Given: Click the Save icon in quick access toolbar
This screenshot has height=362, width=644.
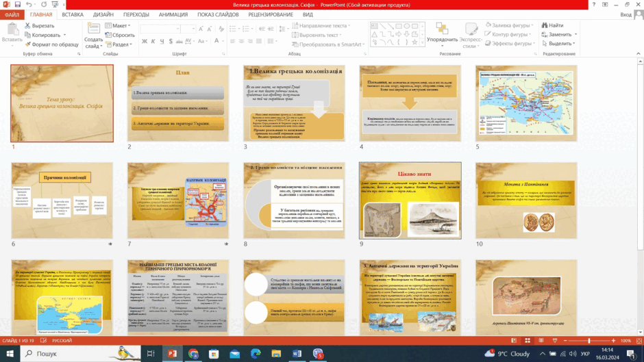Looking at the screenshot, I should coord(17,5).
